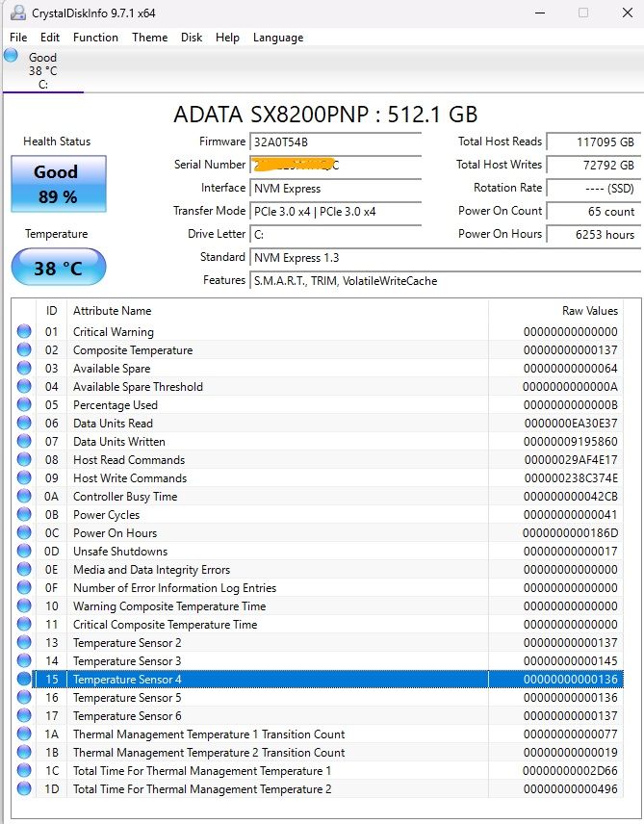Click the status orb for Thermal Management Temperature 1 Transition Count

24,734
